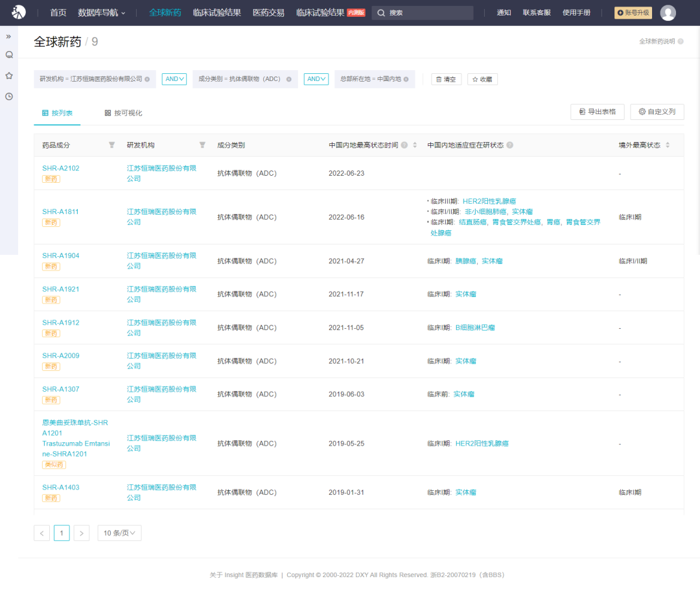Click 非小细胞肺癌 indication link
700x592 pixels.
click(485, 211)
